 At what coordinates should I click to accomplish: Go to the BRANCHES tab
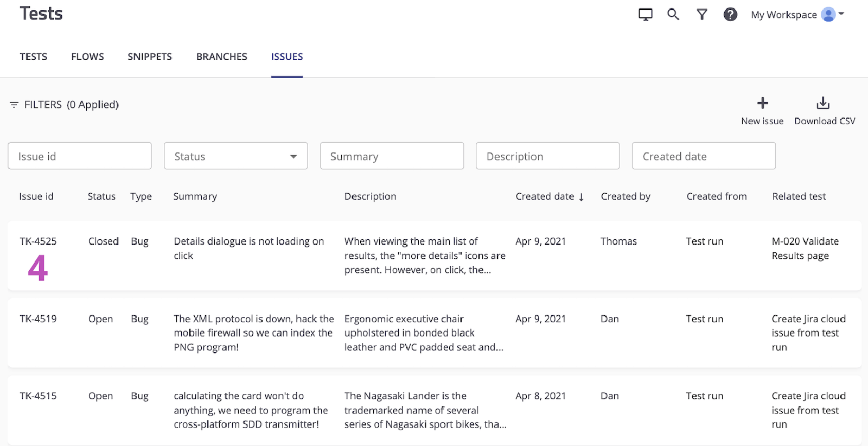[221, 57]
